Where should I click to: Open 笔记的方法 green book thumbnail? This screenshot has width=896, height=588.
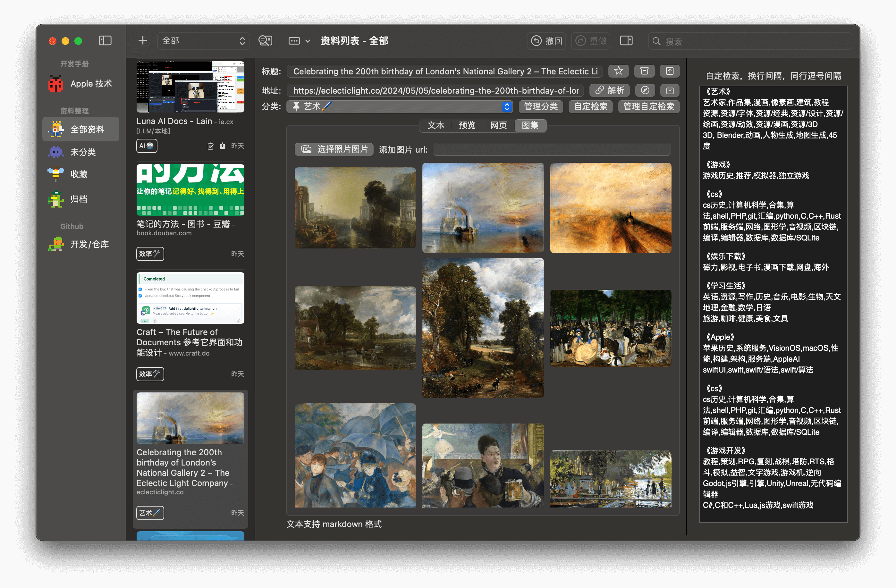pos(190,189)
